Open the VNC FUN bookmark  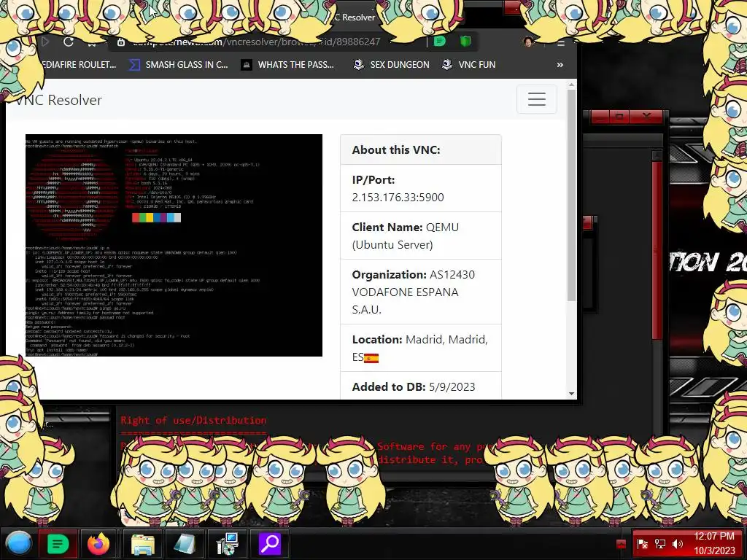(469, 64)
